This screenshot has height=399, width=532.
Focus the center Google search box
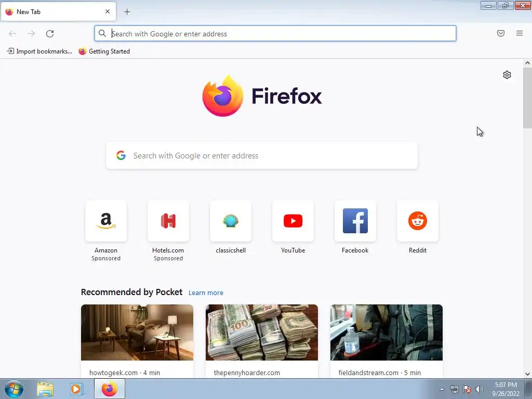click(262, 155)
